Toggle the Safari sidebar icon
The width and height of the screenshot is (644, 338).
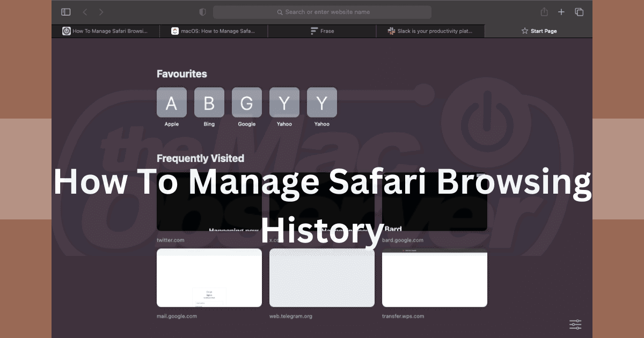click(66, 12)
